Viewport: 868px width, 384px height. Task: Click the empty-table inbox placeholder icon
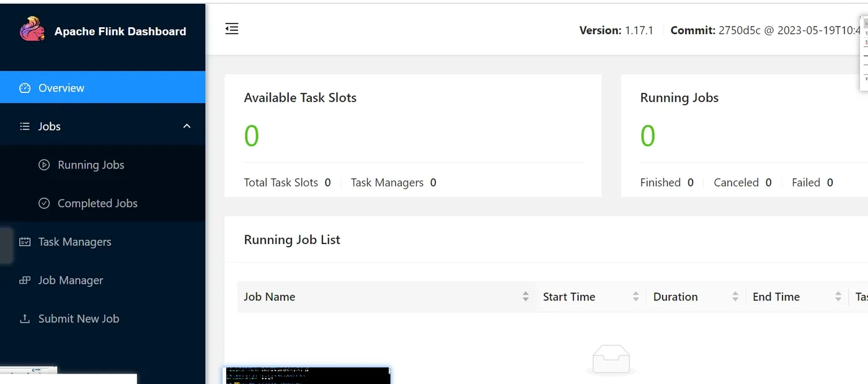611,360
